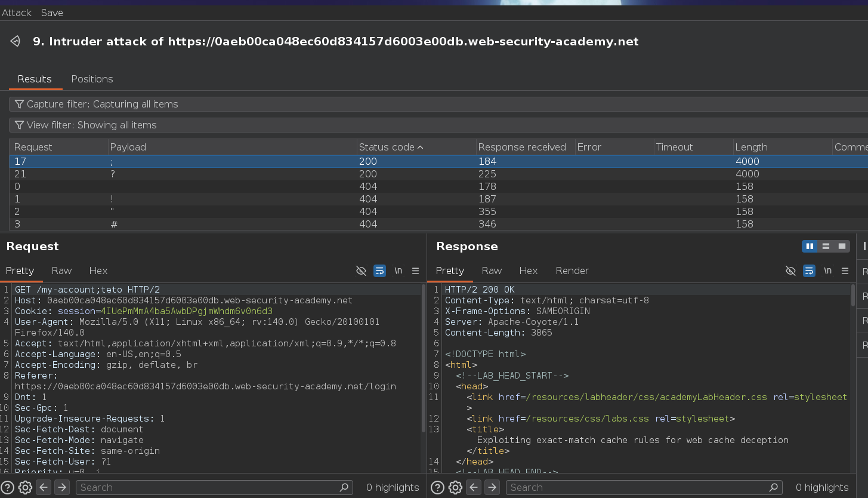Sort results by Length column
The image size is (868, 498).
click(783, 147)
